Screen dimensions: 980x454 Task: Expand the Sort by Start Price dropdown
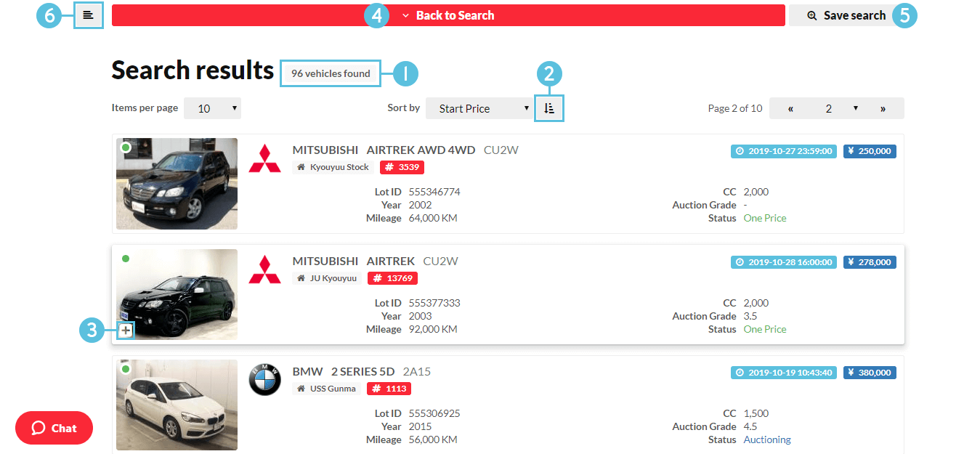(x=479, y=108)
